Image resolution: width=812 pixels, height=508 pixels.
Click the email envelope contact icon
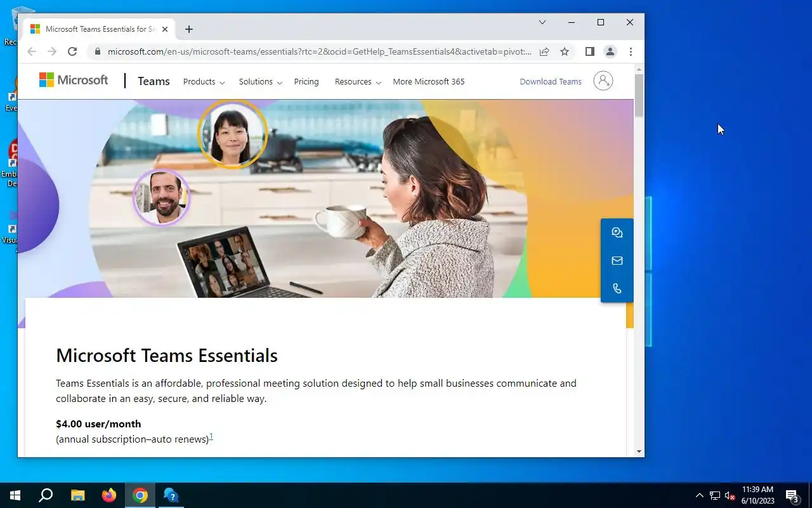(x=617, y=260)
